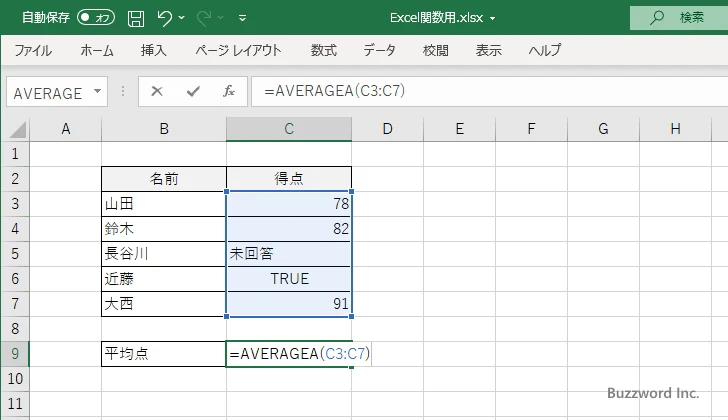Viewport: 728px width, 420px height.
Task: Select row 8 header
Action: 15,329
